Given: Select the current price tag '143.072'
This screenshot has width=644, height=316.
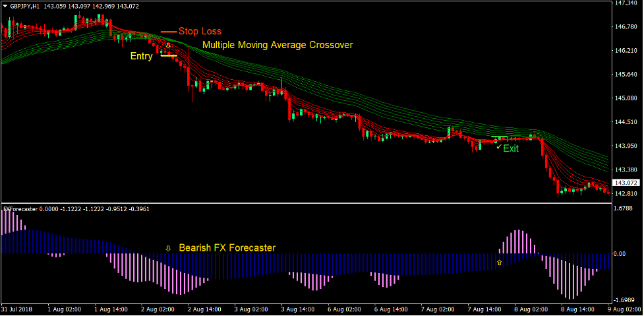Looking at the screenshot, I should [625, 183].
